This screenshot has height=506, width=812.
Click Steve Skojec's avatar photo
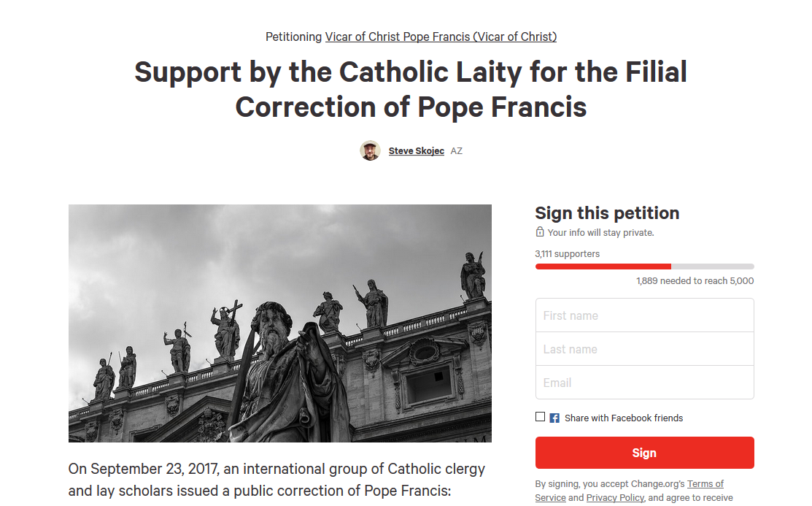370,150
